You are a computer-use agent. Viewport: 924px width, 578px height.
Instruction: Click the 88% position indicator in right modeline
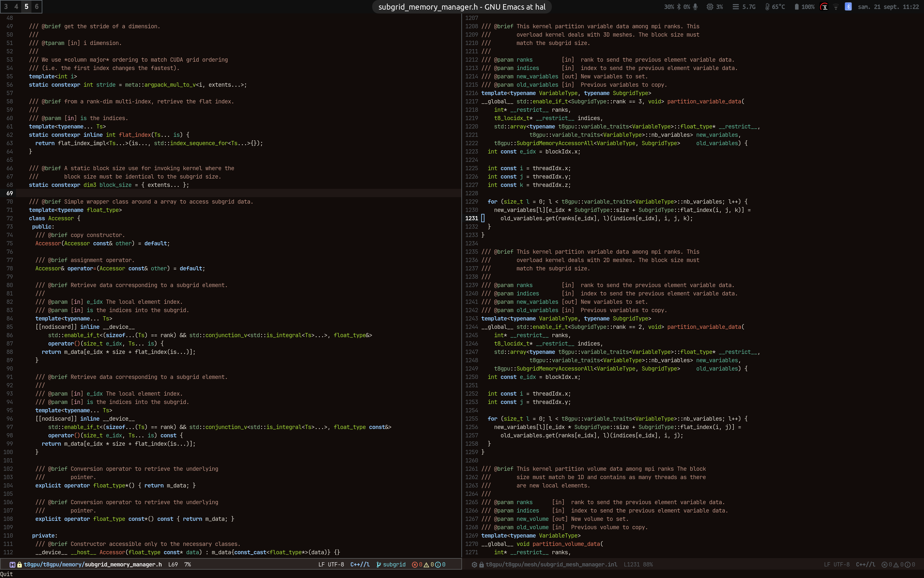648,565
